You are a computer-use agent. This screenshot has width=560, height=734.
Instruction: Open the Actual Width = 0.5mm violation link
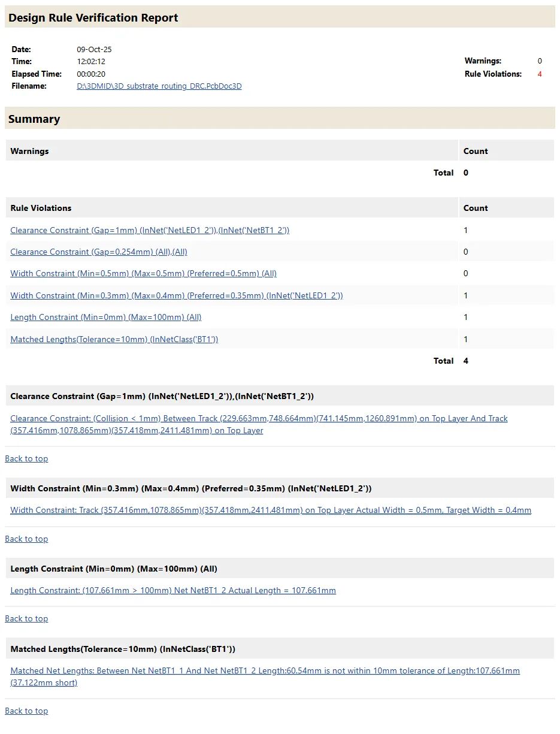point(270,511)
